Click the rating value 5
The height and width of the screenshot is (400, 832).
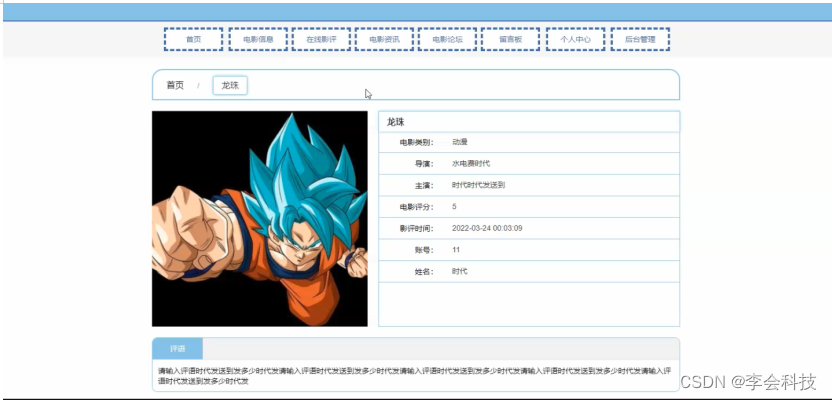[x=454, y=207]
